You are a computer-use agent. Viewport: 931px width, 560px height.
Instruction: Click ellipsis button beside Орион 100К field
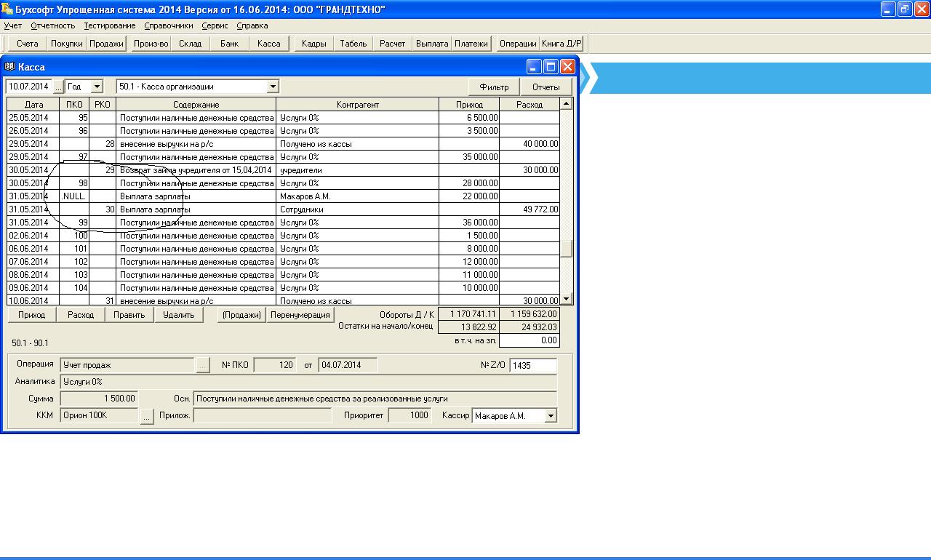click(x=147, y=417)
